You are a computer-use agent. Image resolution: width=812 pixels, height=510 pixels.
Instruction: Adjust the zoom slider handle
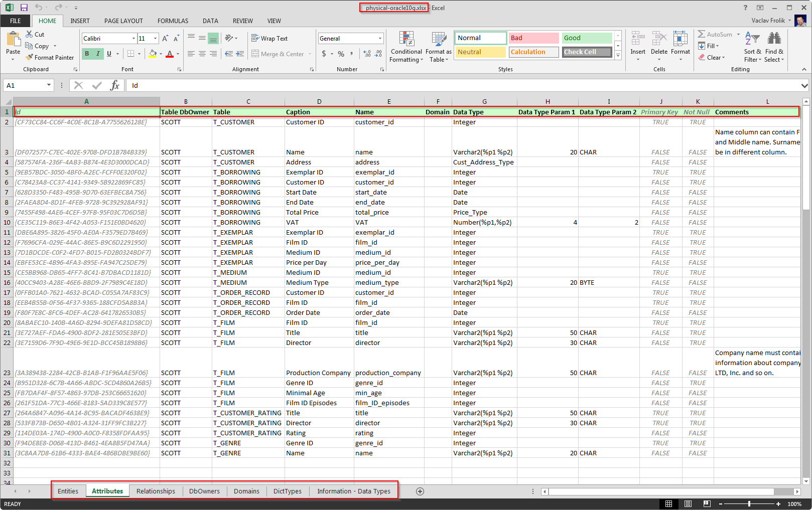click(x=749, y=503)
